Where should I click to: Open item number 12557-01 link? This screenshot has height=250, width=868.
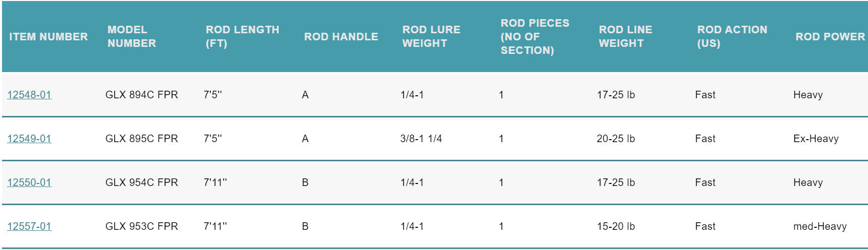(x=29, y=226)
